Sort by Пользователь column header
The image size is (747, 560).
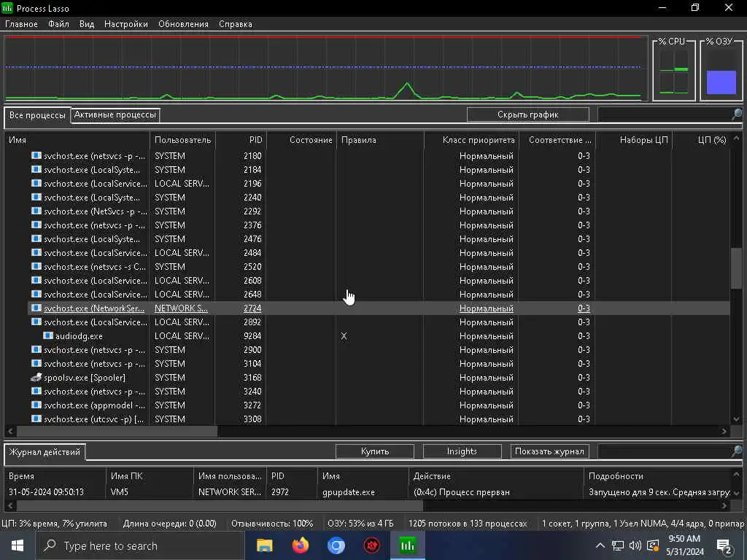(182, 140)
